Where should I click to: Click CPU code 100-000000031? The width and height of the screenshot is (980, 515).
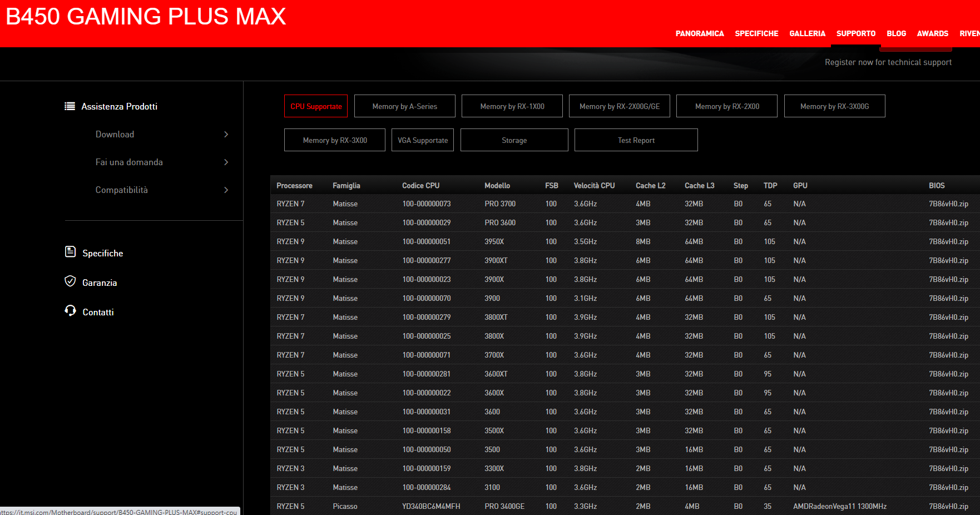pos(427,412)
